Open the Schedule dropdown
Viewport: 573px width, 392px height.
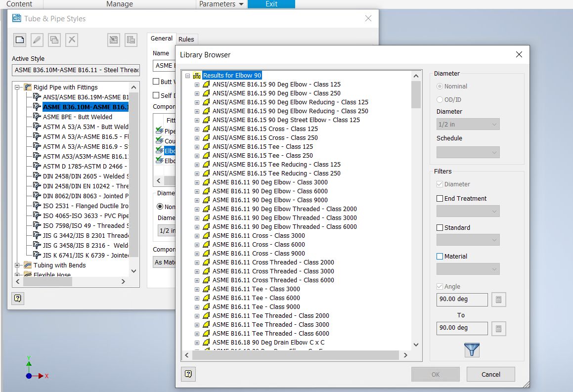pos(468,152)
